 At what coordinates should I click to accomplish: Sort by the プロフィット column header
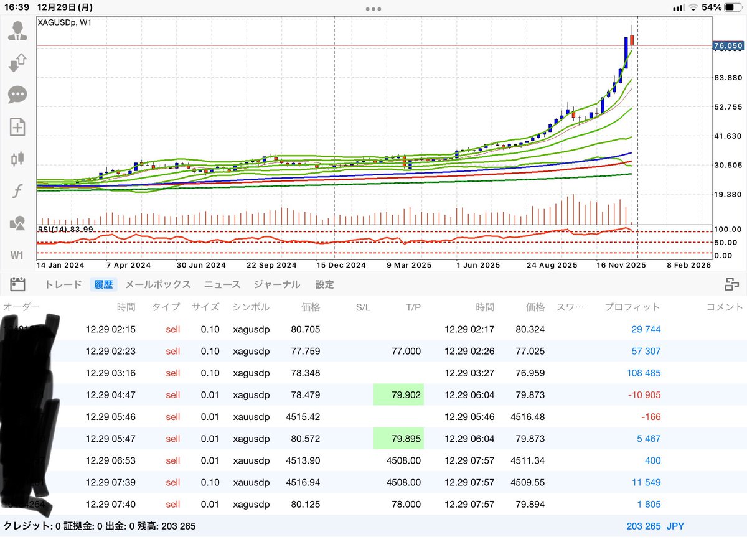(x=632, y=307)
